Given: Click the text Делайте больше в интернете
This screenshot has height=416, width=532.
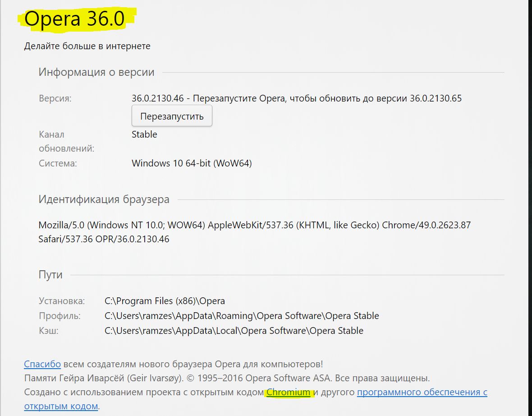Looking at the screenshot, I should coord(87,46).
